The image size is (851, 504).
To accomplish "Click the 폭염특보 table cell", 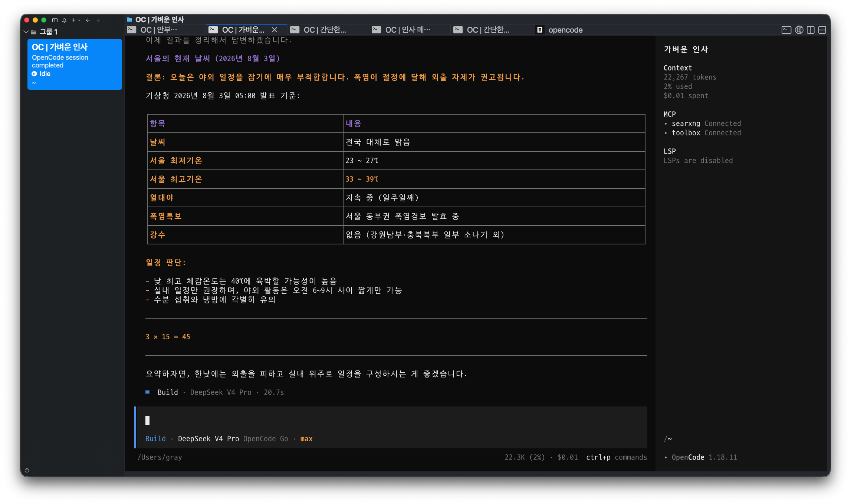I will (x=245, y=216).
